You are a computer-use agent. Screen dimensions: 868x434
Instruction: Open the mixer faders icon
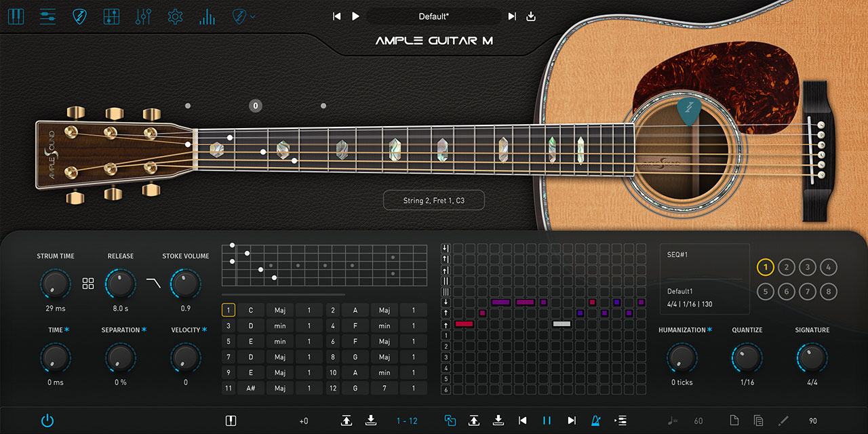143,16
